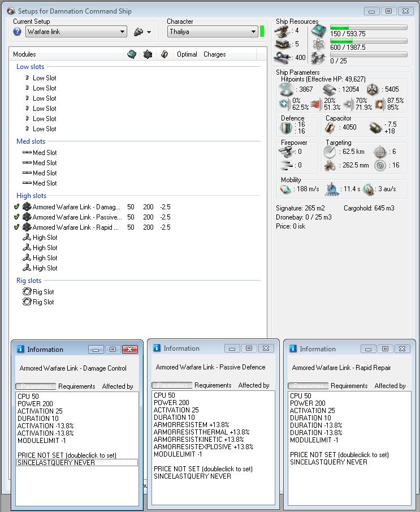Image resolution: width=420 pixels, height=512 pixels.
Task: Click the max velocity icon showing 188 m/s
Action: click(x=285, y=189)
